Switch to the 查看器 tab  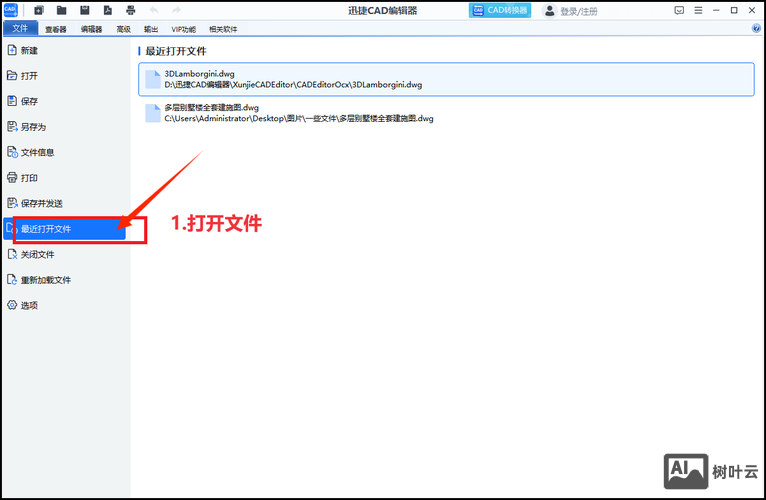56,29
